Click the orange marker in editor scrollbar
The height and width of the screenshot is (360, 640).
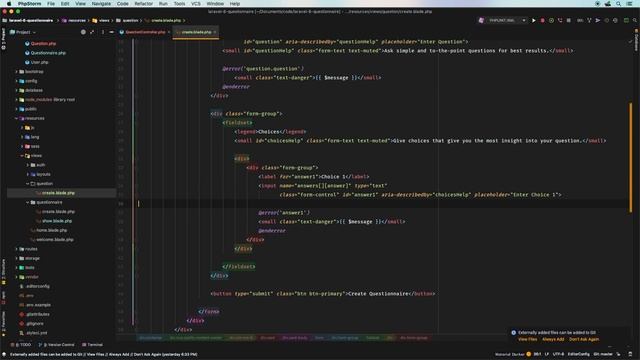pyautogui.click(x=630, y=157)
